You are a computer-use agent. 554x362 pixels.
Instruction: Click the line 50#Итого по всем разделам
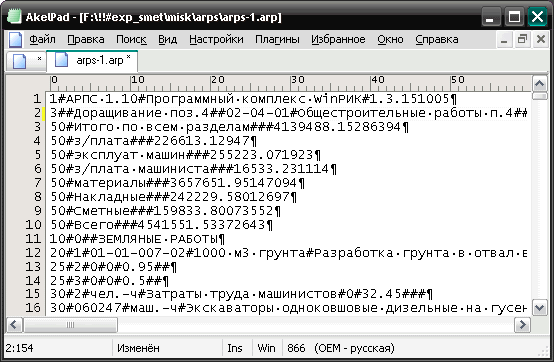coord(229,127)
